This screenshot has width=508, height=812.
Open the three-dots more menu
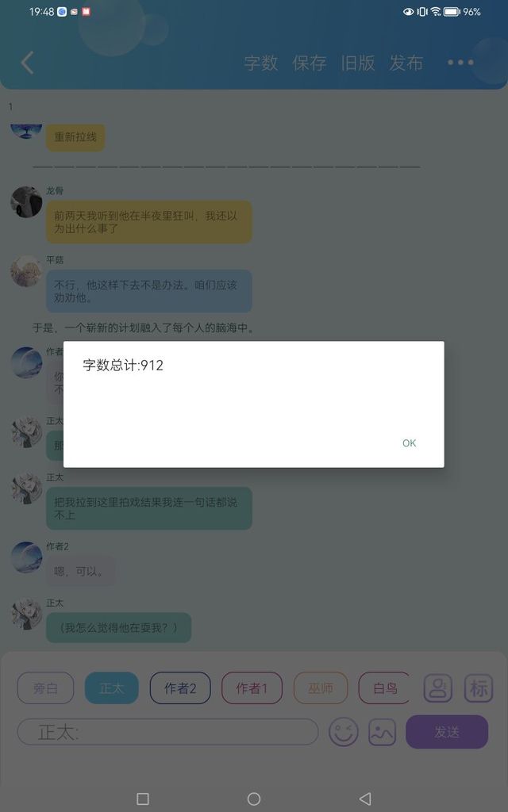point(460,62)
